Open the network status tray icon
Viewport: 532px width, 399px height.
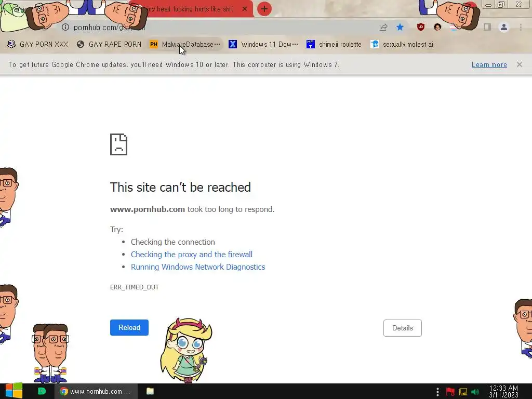pyautogui.click(x=463, y=392)
